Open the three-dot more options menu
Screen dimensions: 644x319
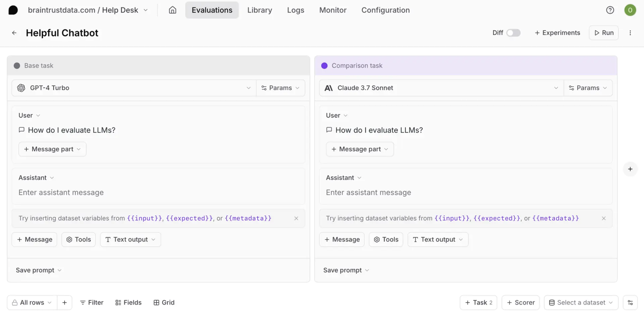coord(630,33)
